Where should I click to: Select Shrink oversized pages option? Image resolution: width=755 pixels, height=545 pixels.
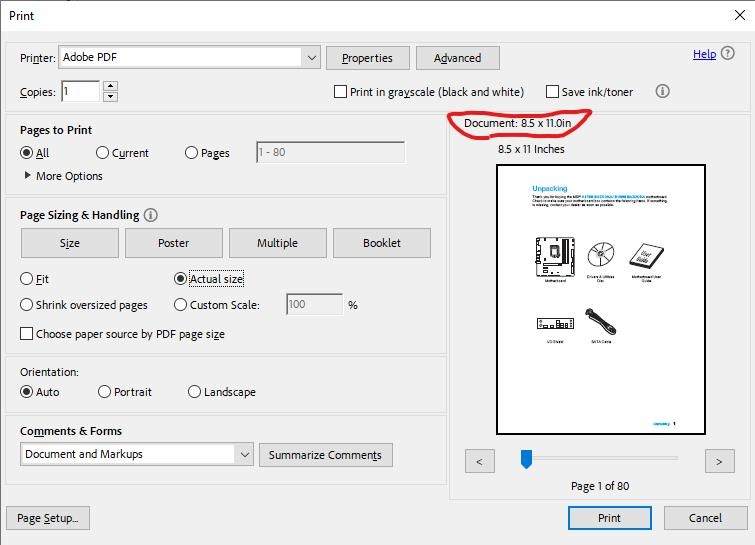coord(26,305)
